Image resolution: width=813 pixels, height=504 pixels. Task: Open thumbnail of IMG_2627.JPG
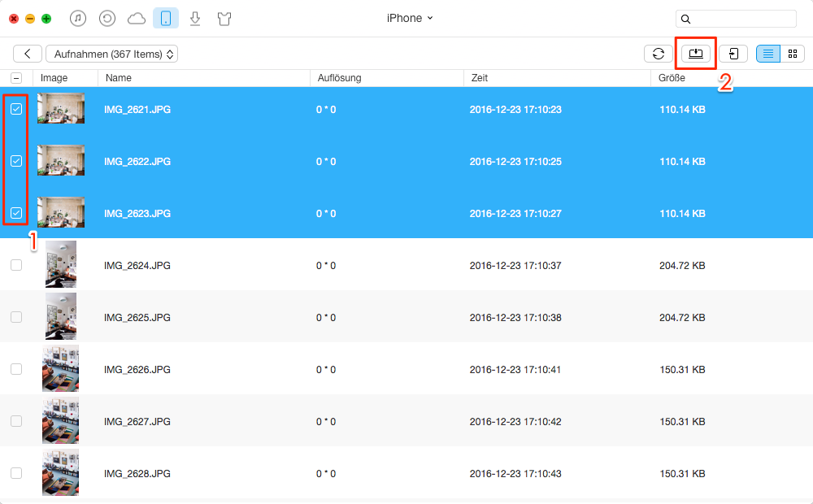pos(61,420)
